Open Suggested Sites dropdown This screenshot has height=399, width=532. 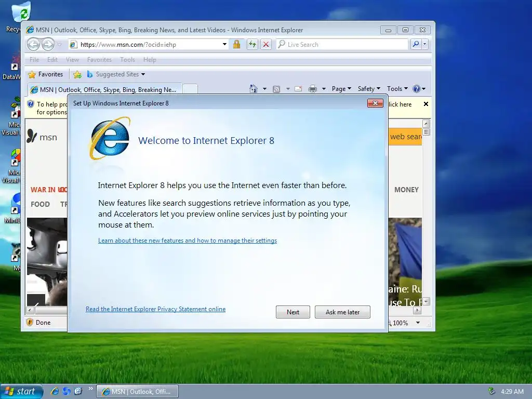pos(116,74)
